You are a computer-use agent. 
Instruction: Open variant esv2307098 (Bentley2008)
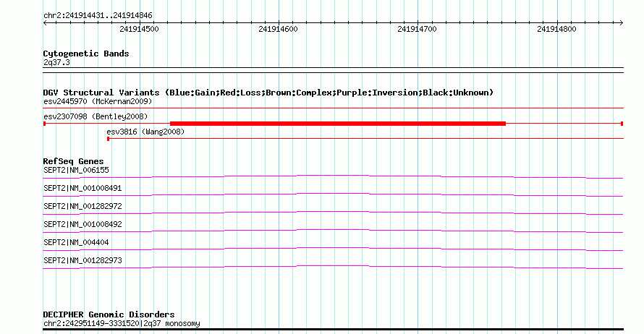[96, 116]
